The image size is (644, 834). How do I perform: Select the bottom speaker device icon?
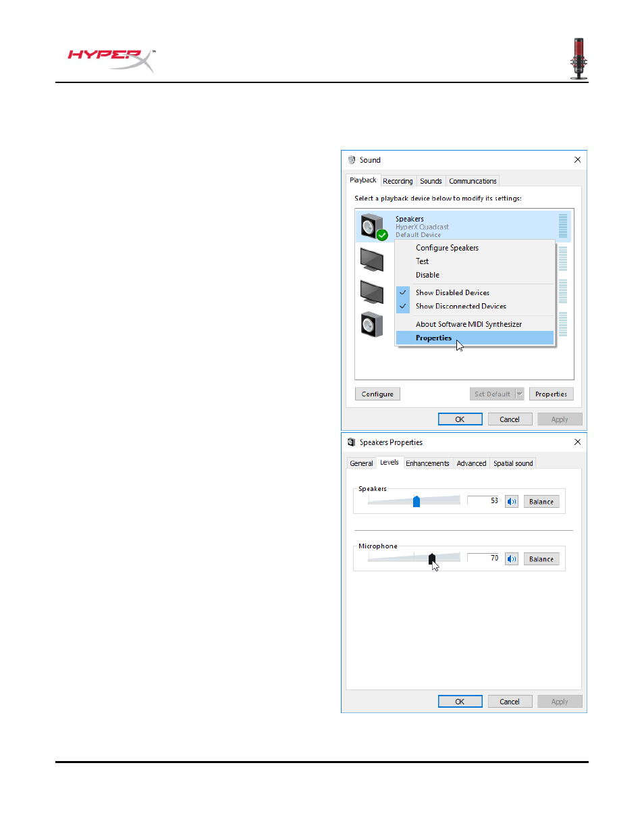[x=372, y=325]
